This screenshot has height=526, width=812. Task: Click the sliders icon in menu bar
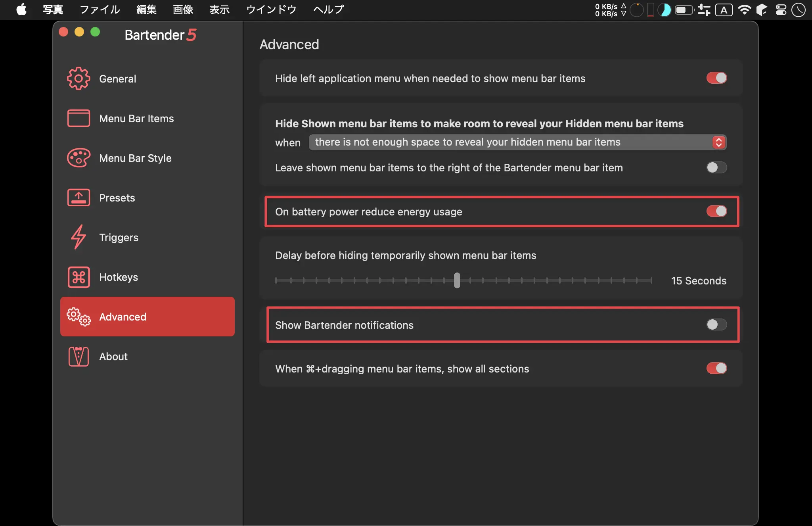point(704,10)
